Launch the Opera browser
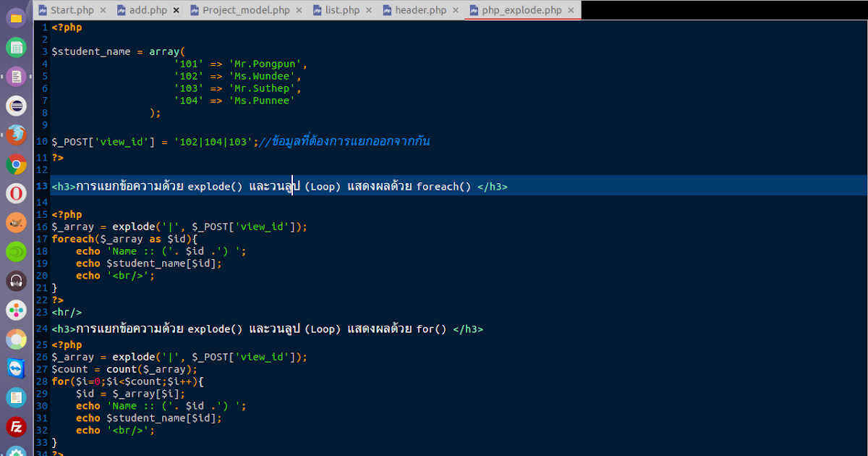 pyautogui.click(x=16, y=192)
